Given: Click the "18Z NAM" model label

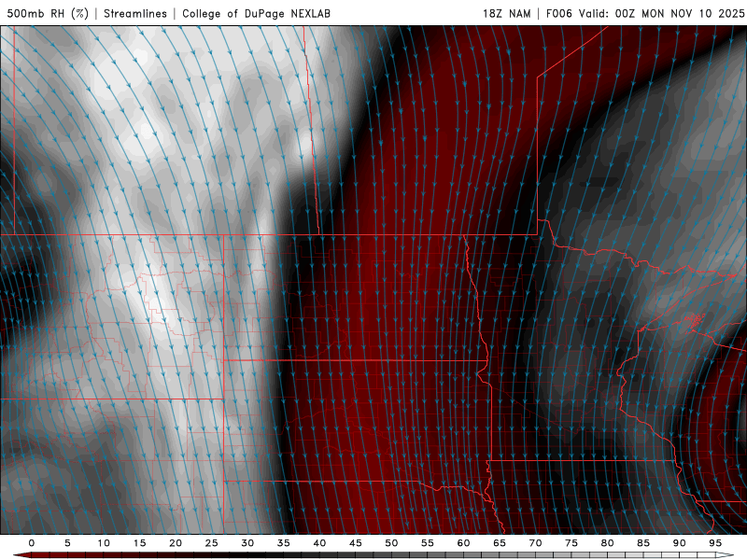Looking at the screenshot, I should 507,13.
